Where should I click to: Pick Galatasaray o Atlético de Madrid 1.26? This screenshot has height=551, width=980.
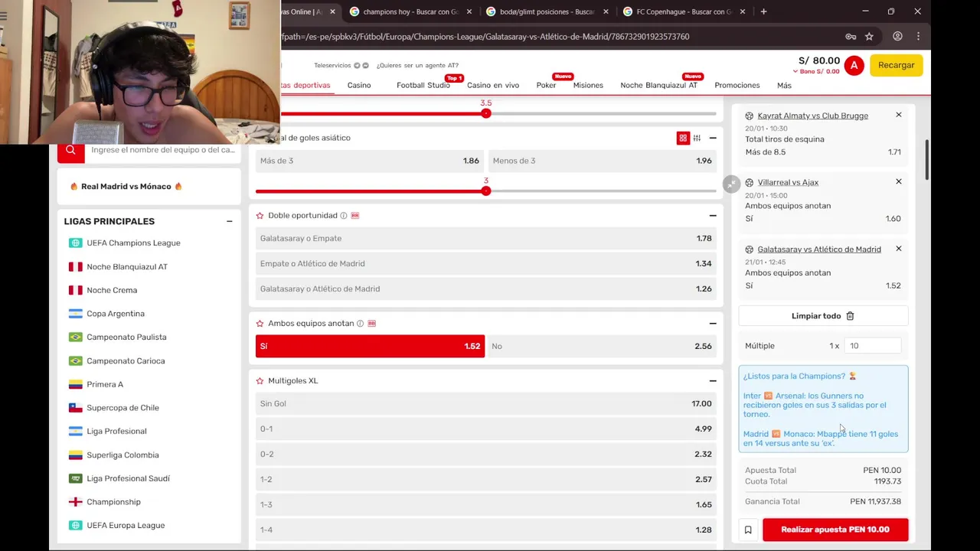(x=486, y=289)
